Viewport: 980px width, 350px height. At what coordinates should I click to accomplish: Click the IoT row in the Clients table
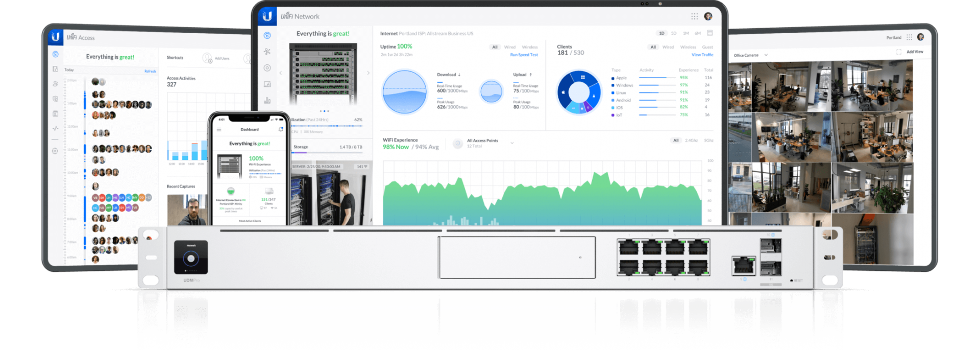click(662, 115)
